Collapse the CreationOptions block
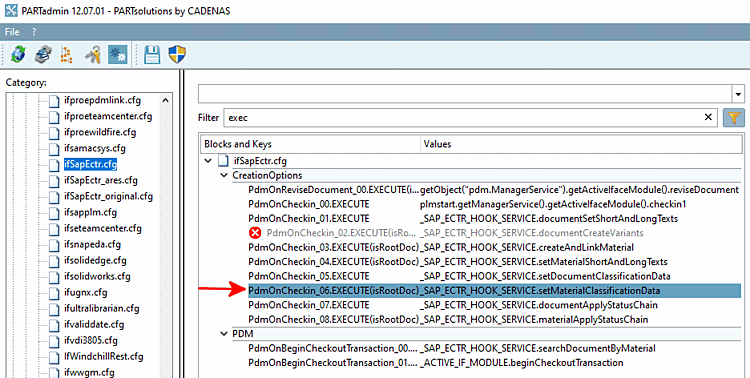 [x=224, y=175]
